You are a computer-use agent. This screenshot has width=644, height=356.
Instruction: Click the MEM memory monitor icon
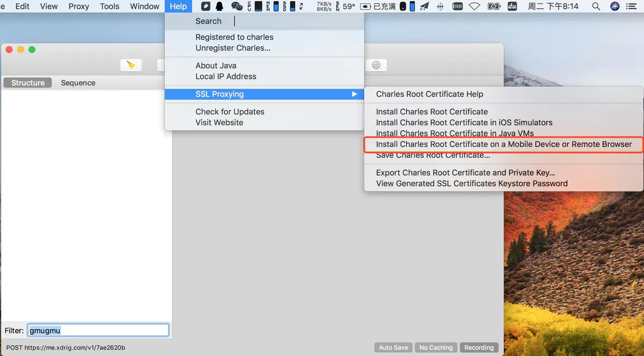pos(273,6)
